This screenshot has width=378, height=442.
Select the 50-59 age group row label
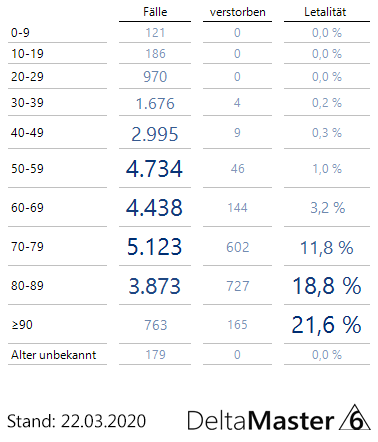[x=27, y=168]
